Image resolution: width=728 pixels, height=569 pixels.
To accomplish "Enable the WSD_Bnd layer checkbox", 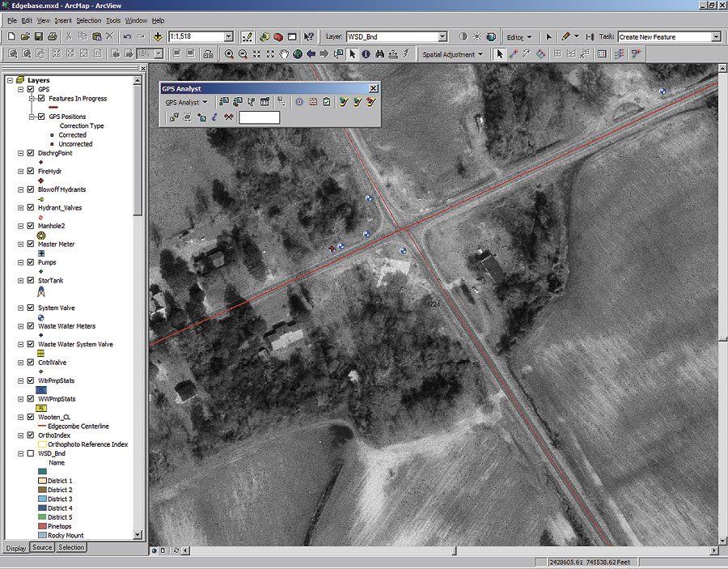I will [31, 453].
